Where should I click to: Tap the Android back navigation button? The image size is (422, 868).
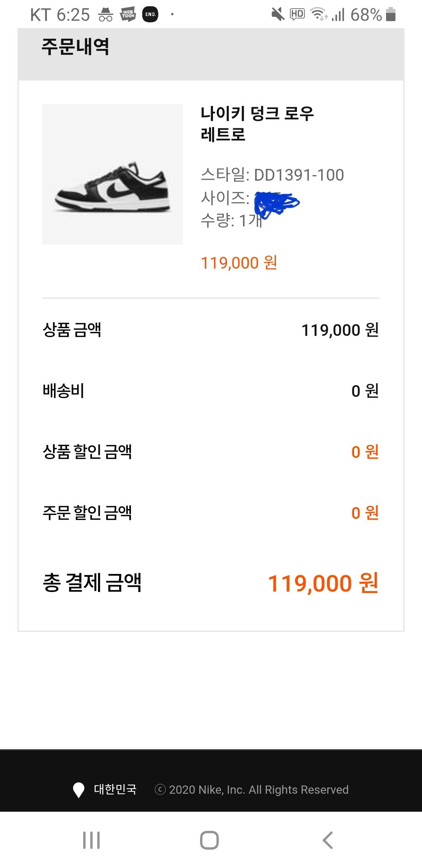(x=327, y=840)
